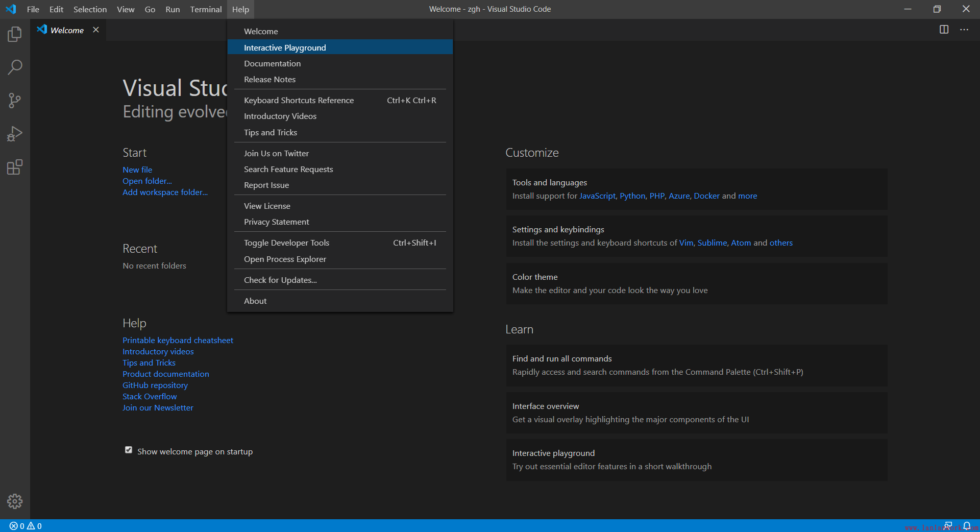The width and height of the screenshot is (980, 532).
Task: Open the Explorer view in activity bar
Action: coord(15,34)
